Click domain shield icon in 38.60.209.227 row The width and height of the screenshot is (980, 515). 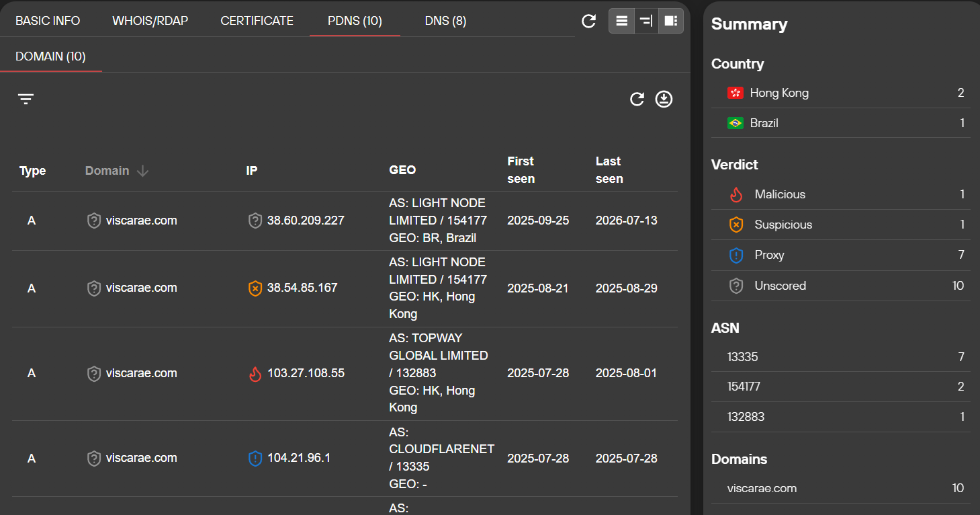pyautogui.click(x=94, y=221)
